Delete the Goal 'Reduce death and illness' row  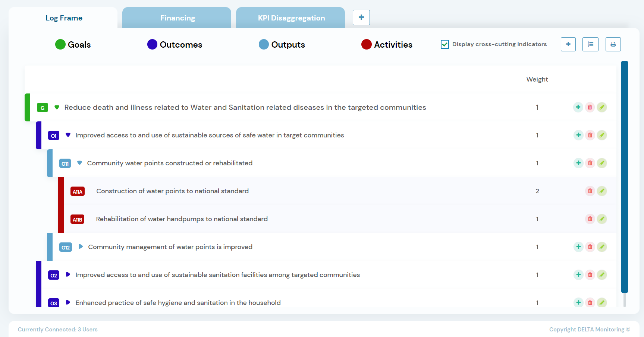click(x=590, y=107)
